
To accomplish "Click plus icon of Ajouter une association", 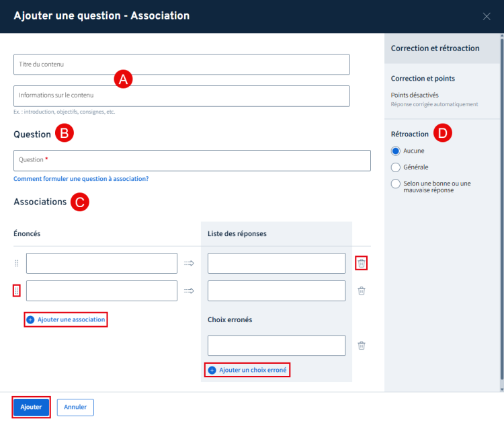I will tap(30, 319).
